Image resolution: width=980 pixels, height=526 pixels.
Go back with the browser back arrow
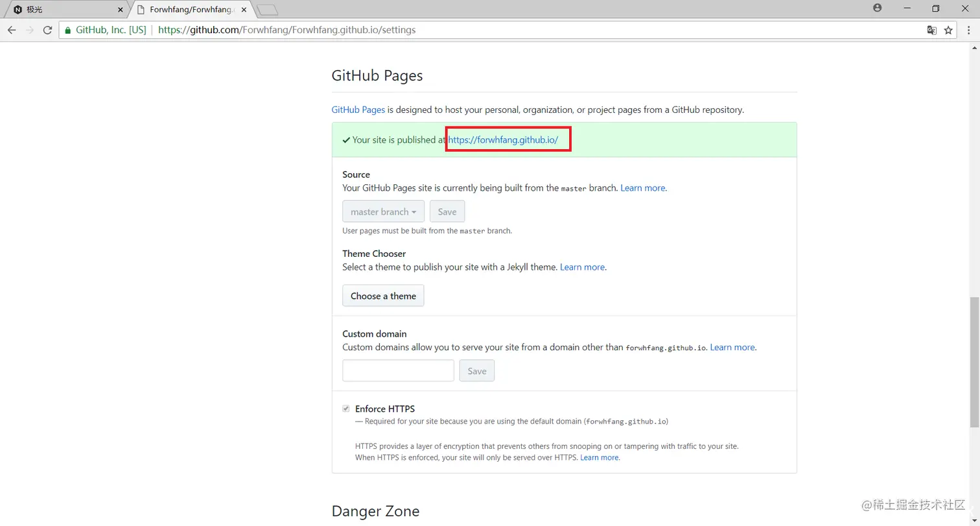pyautogui.click(x=12, y=30)
